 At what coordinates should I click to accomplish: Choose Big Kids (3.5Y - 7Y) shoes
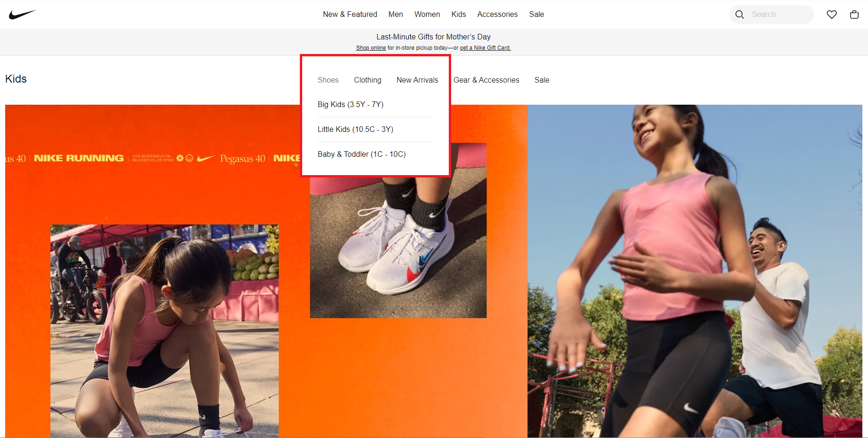(351, 104)
